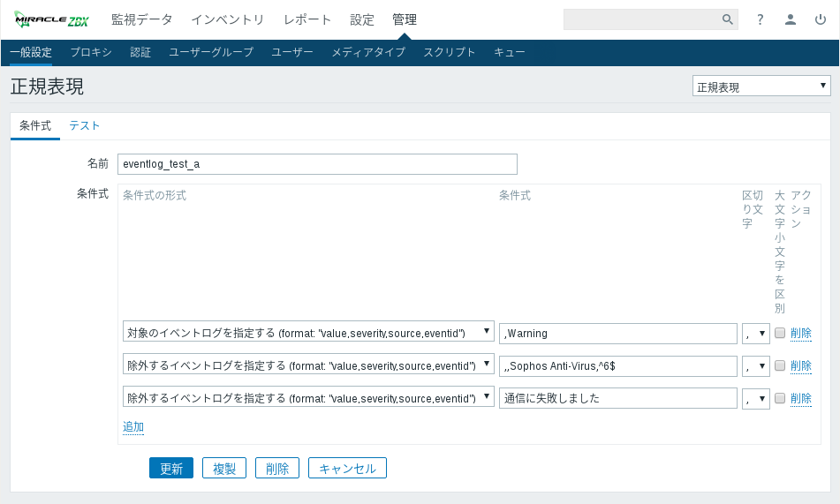
Task: Go to ユーザーグループ submenu
Action: (x=211, y=52)
